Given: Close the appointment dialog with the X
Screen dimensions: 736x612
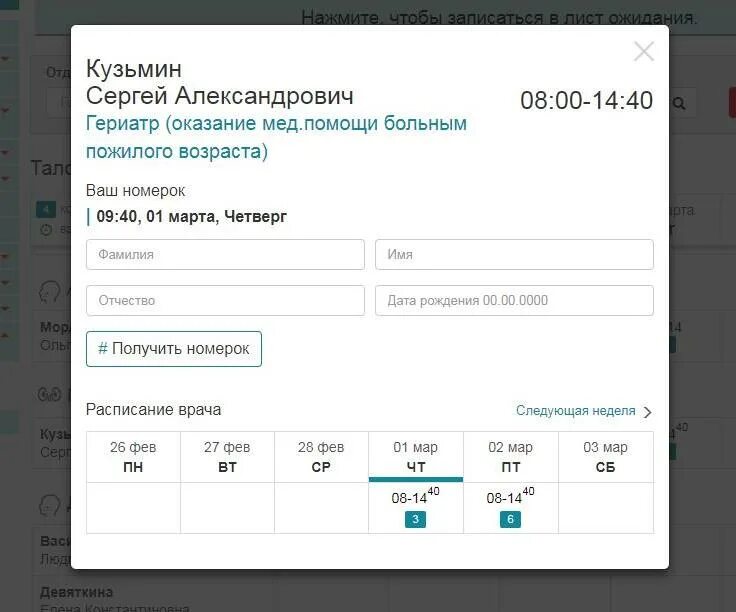Looking at the screenshot, I should (x=644, y=51).
